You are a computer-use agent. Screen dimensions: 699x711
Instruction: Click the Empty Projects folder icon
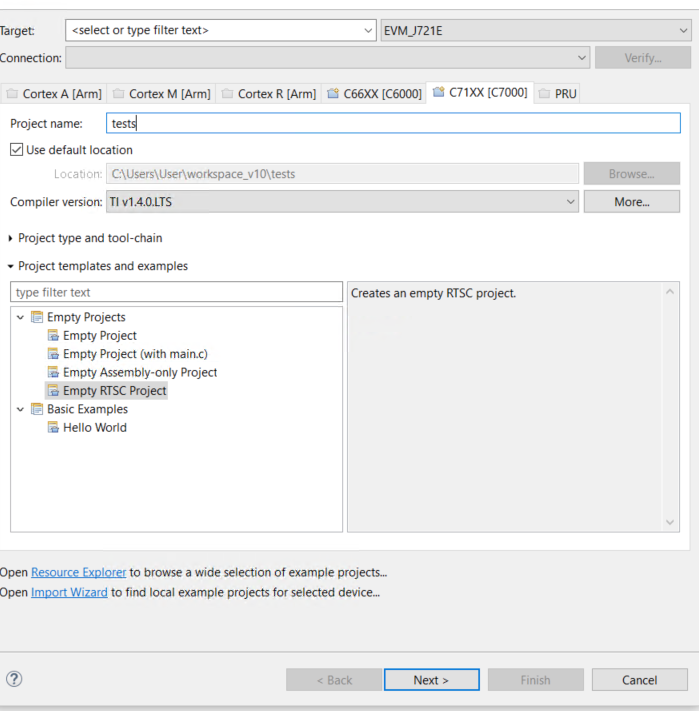[37, 317]
